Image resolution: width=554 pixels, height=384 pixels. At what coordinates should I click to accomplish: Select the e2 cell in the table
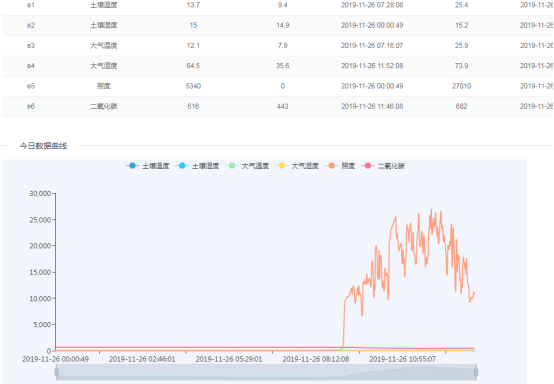coord(31,25)
